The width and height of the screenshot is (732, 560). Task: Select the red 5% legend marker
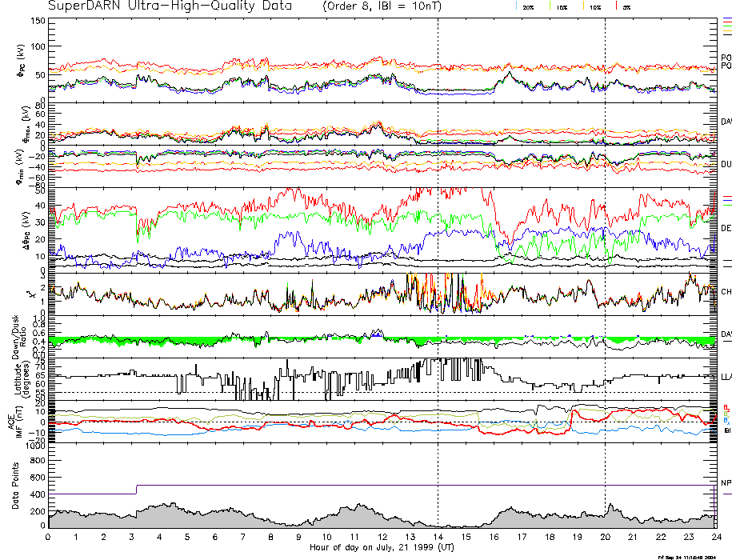(x=624, y=6)
